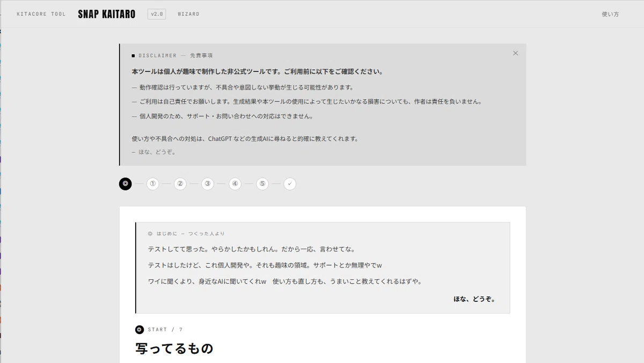The image size is (644, 363).
Task: Click the 写ってるもの heading
Action: (x=174, y=349)
